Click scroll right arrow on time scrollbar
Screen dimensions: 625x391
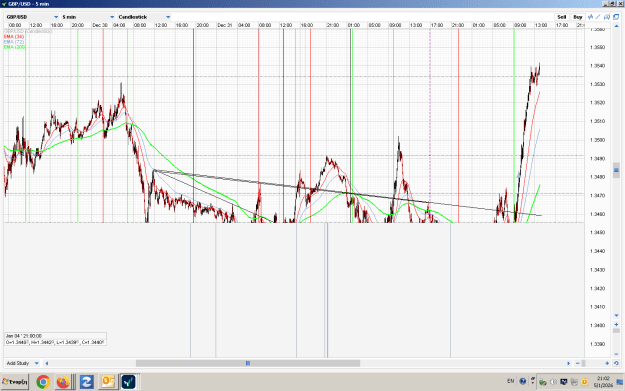(568, 363)
